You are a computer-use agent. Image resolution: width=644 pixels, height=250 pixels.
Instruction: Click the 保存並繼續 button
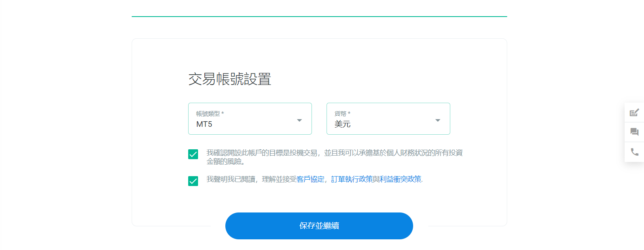coord(319,226)
